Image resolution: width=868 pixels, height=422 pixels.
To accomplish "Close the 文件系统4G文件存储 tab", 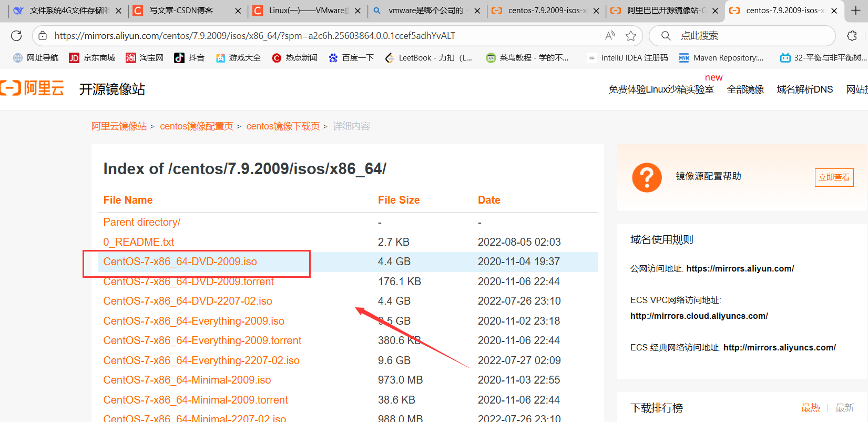I will click(118, 11).
